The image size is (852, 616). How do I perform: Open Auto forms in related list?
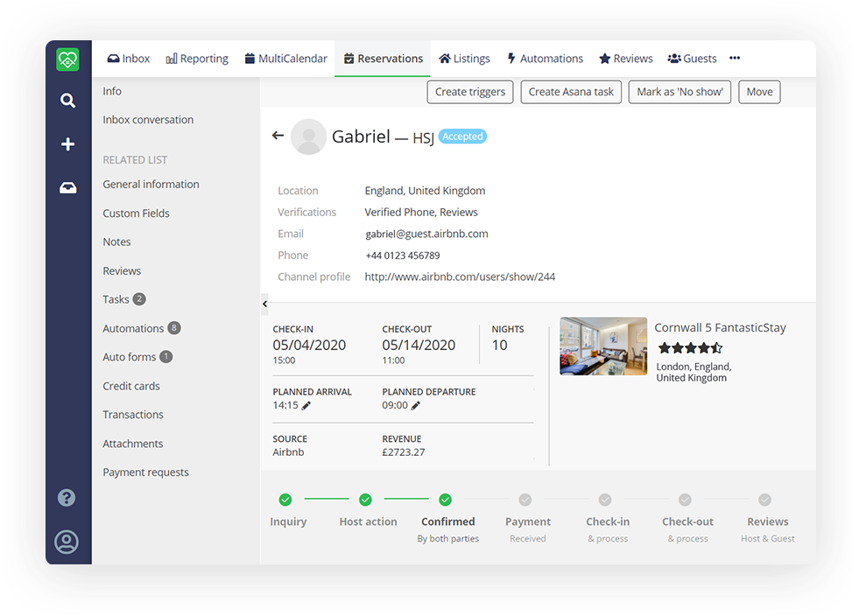(x=137, y=357)
